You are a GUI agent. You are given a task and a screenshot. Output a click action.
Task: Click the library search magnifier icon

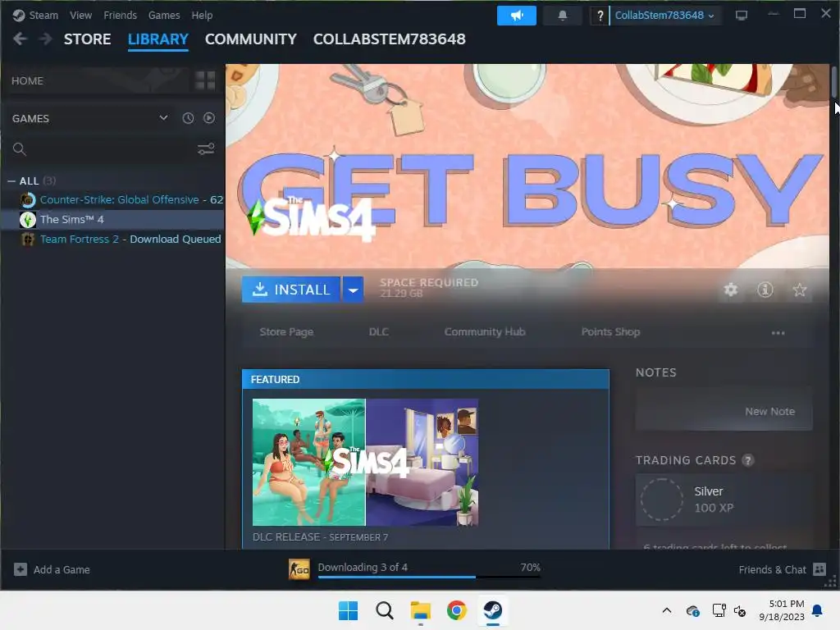[20, 149]
